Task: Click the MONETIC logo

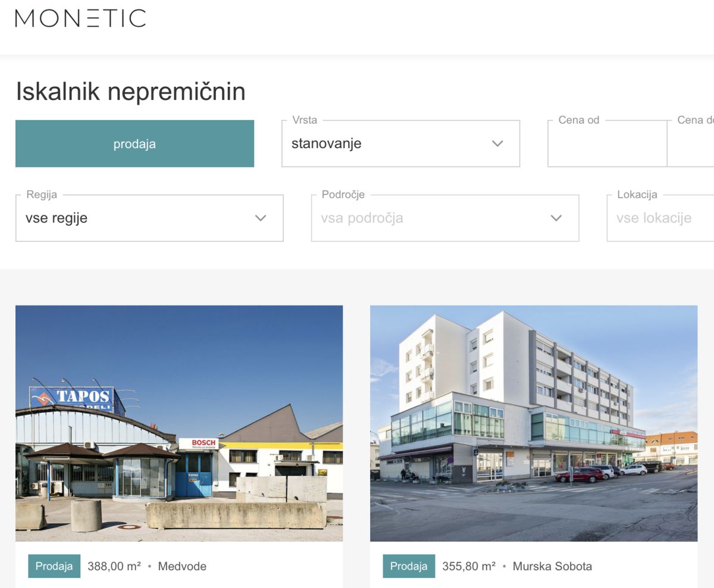Action: click(x=80, y=18)
